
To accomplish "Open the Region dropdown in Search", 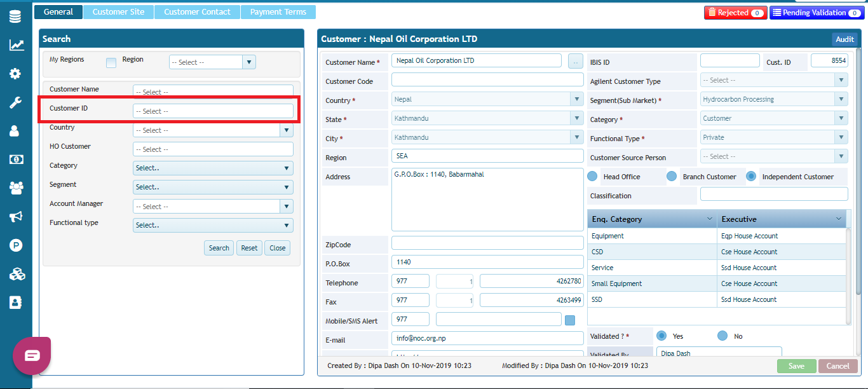I will tap(212, 62).
